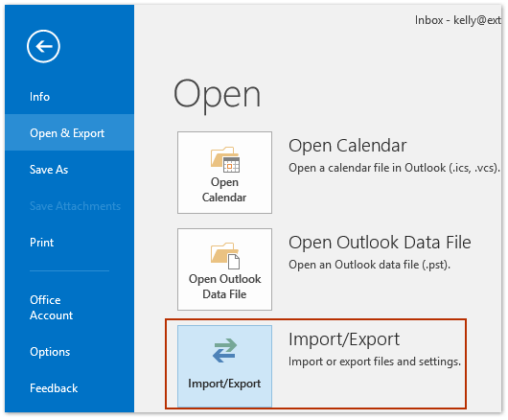Select Open & Export in sidebar
The height and width of the screenshot is (420, 508).
(69, 133)
